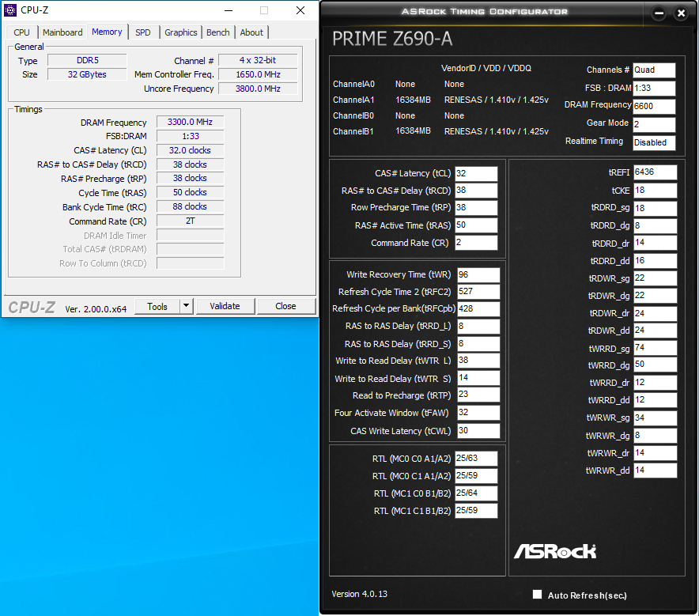Screen dimensions: 699x616
Task: Click the Version 4.0.13 text
Action: pos(359,594)
